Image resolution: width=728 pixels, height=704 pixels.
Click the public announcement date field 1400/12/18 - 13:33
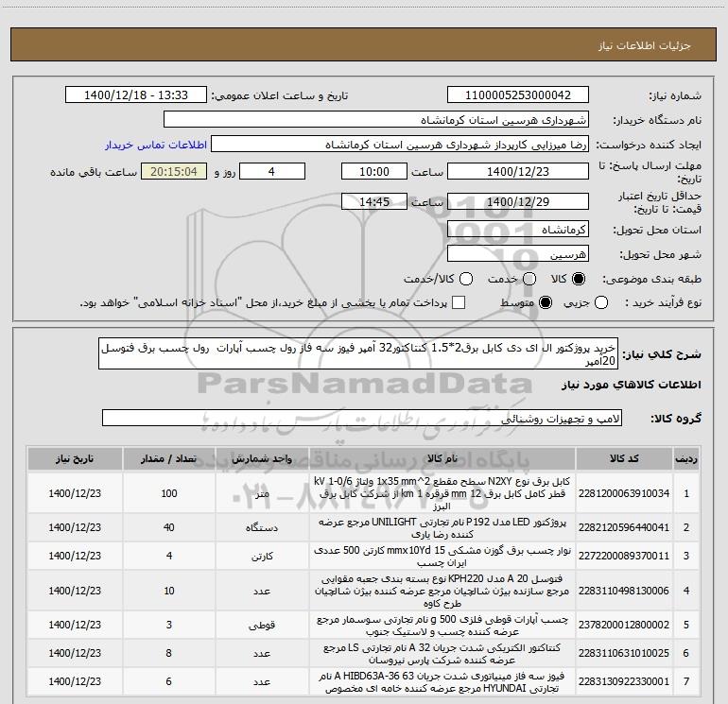(136, 95)
